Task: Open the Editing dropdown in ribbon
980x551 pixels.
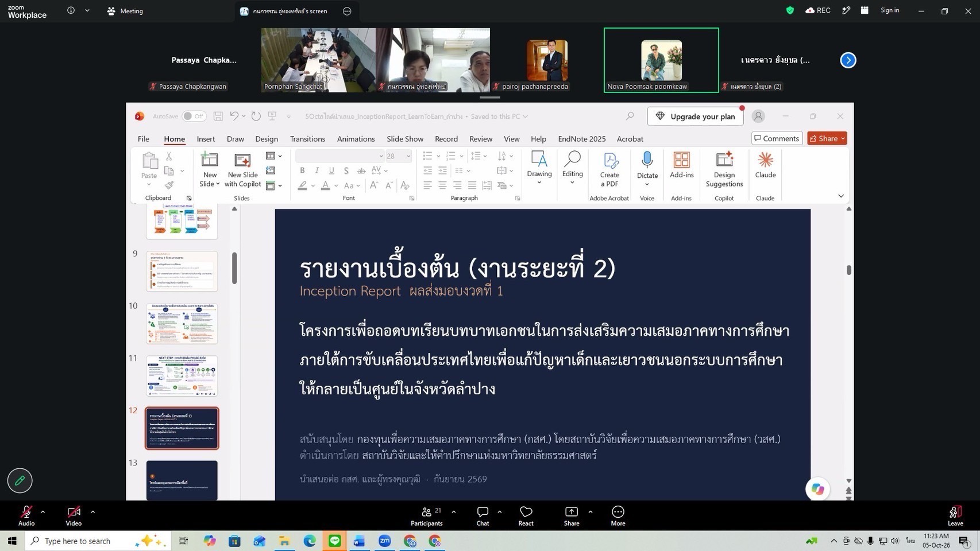Action: coord(572,168)
